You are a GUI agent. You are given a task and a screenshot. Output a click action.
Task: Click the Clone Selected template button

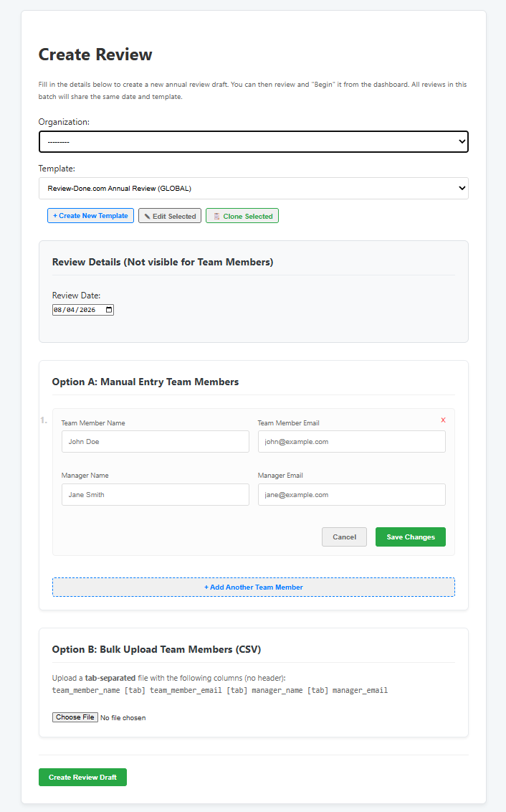(242, 216)
